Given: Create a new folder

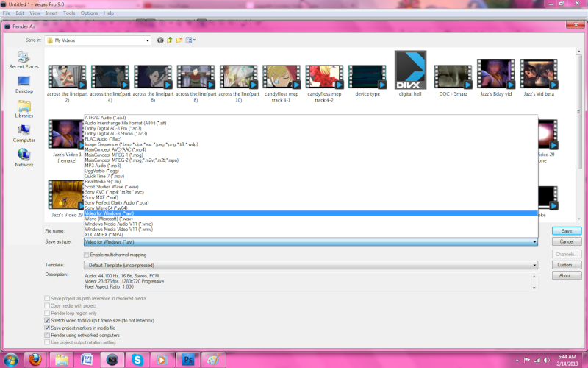Looking at the screenshot, I should (x=179, y=40).
